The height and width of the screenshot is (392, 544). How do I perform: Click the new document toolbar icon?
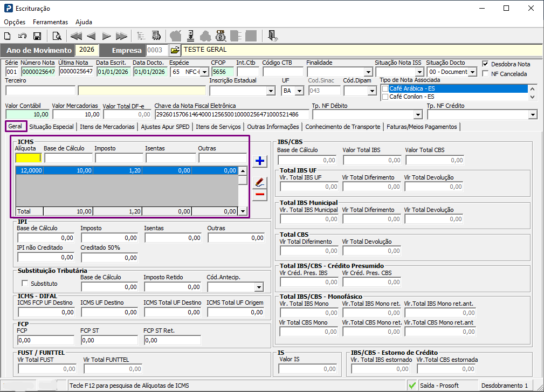[x=8, y=36]
